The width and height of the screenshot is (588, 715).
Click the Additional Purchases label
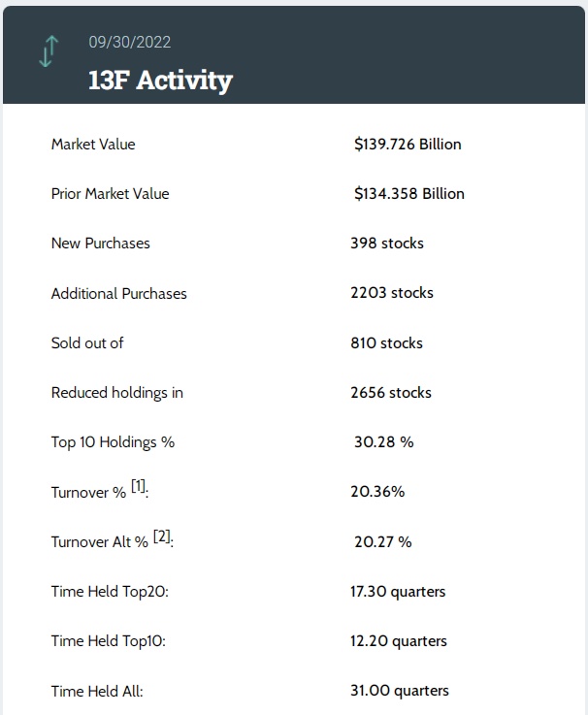point(118,293)
